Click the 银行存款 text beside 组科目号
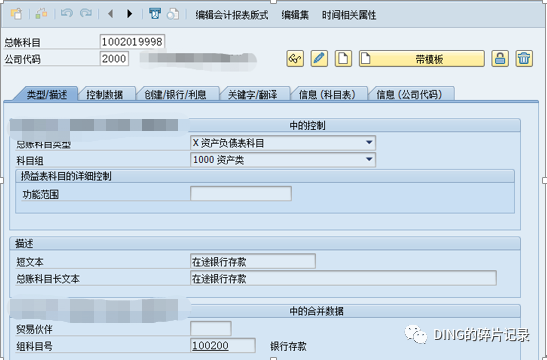Image resolution: width=547 pixels, height=360 pixels. [x=288, y=346]
